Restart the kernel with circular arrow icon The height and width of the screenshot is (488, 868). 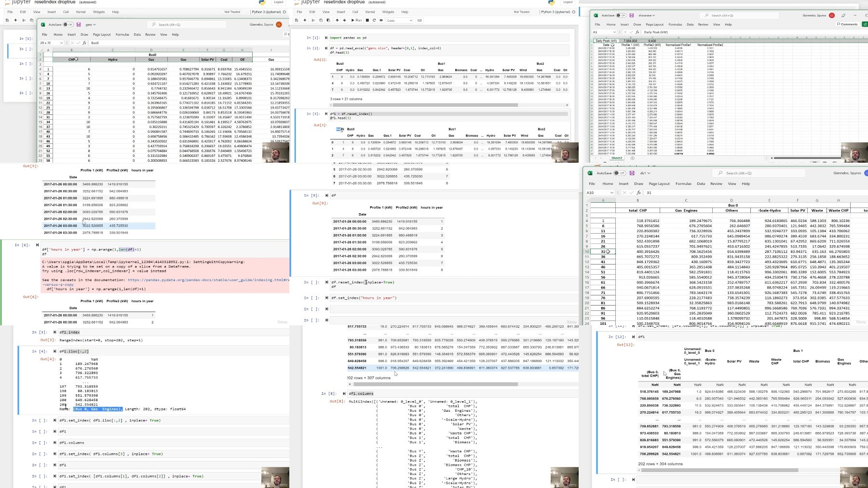pyautogui.click(x=374, y=20)
